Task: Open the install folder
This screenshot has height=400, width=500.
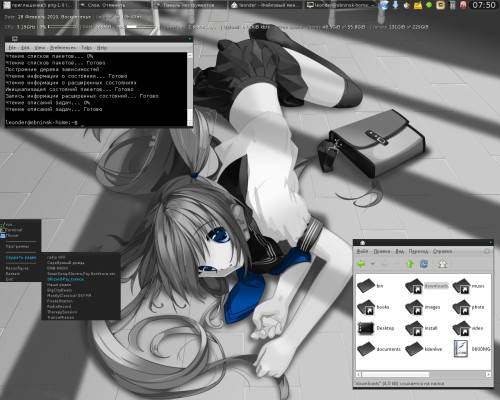Action: [421, 328]
